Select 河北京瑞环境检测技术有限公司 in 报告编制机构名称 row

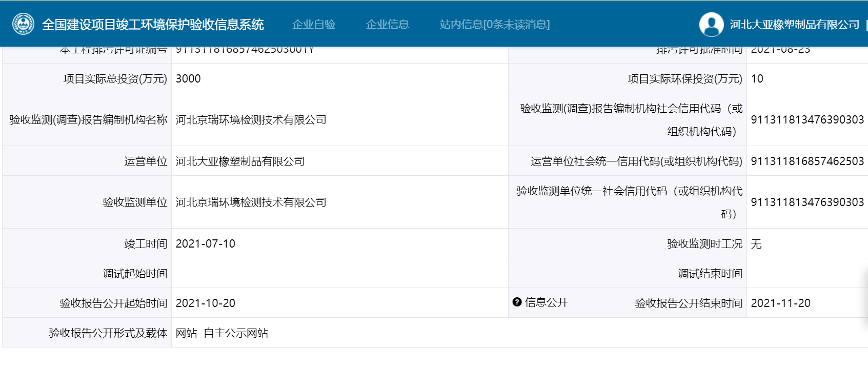(x=251, y=119)
